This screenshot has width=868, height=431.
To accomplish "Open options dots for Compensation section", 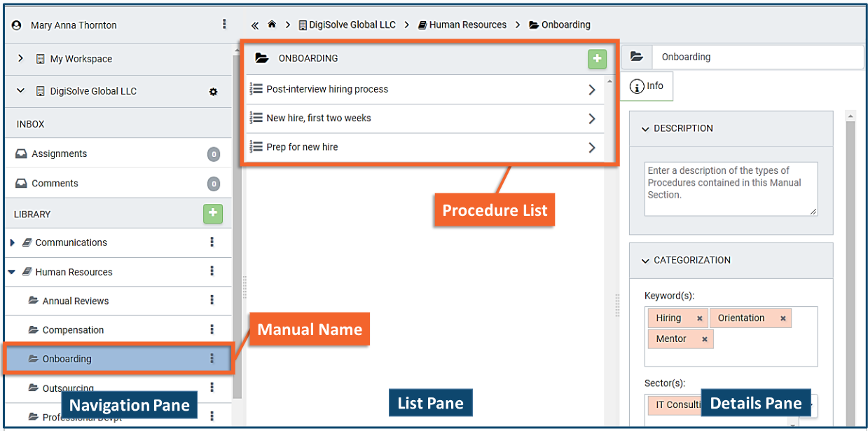I will (212, 330).
